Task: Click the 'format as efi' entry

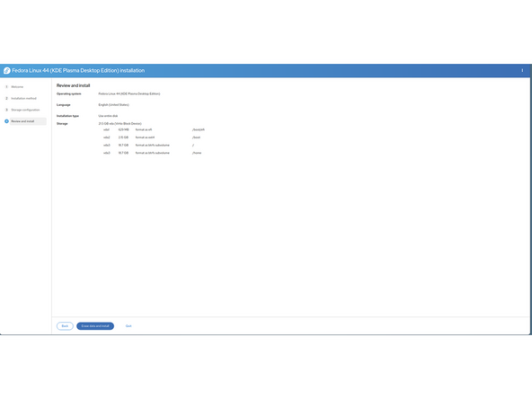Action: (144, 129)
